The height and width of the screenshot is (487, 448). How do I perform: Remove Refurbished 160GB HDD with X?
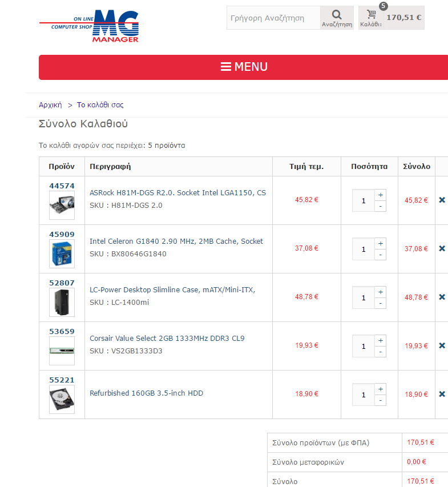pyautogui.click(x=442, y=394)
